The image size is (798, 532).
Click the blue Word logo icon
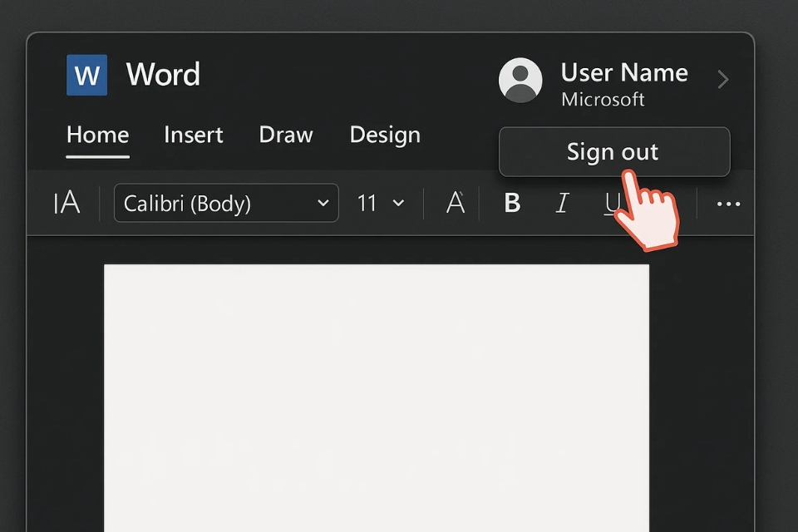[x=86, y=76]
